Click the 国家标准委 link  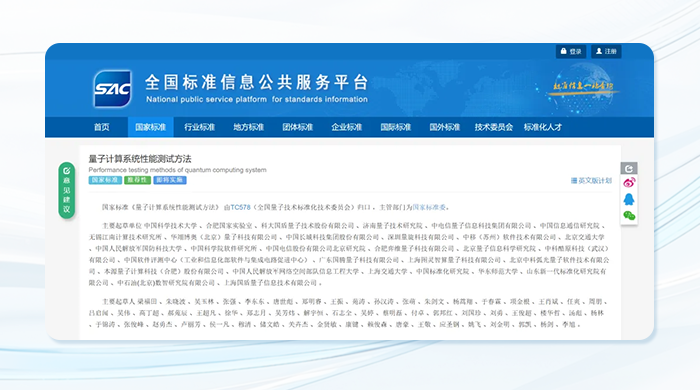point(429,207)
